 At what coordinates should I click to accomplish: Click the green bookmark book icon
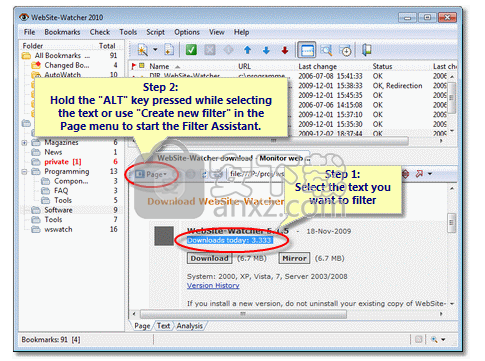point(367,50)
